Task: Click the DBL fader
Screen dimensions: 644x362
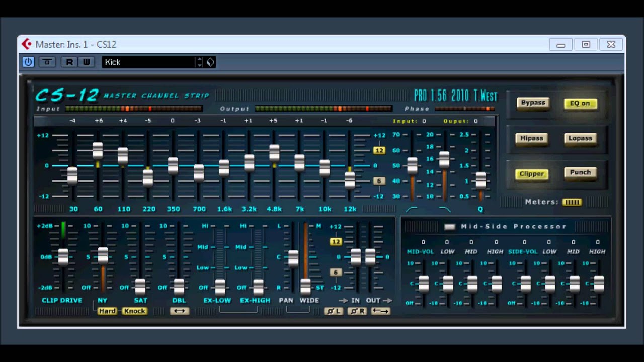Action: click(179, 287)
